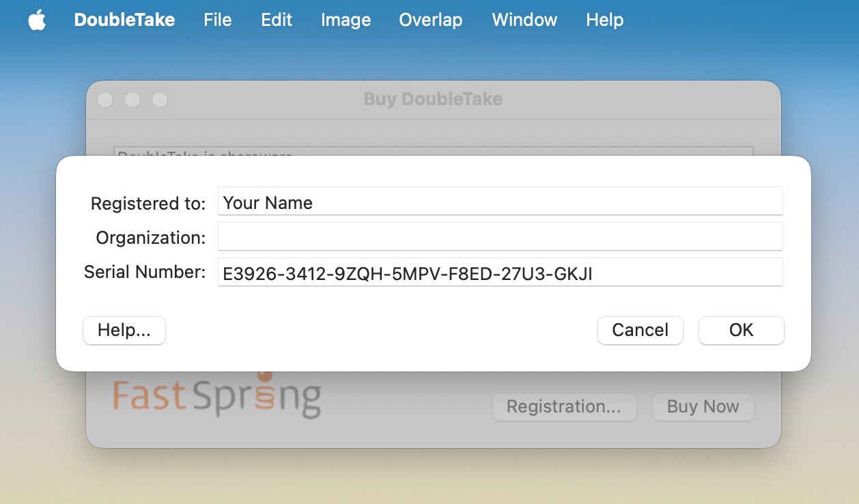This screenshot has width=859, height=504.
Task: Confirm registration with OK button
Action: point(742,331)
